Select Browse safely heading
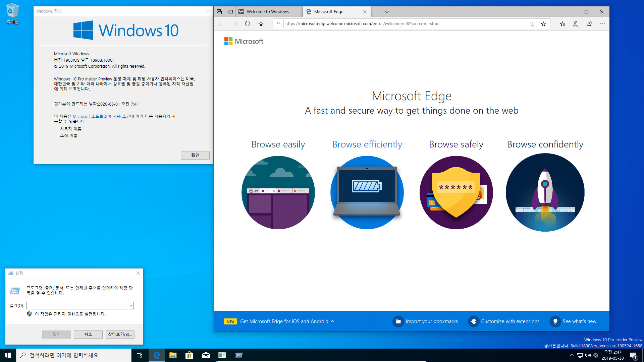644x362 pixels. [456, 144]
